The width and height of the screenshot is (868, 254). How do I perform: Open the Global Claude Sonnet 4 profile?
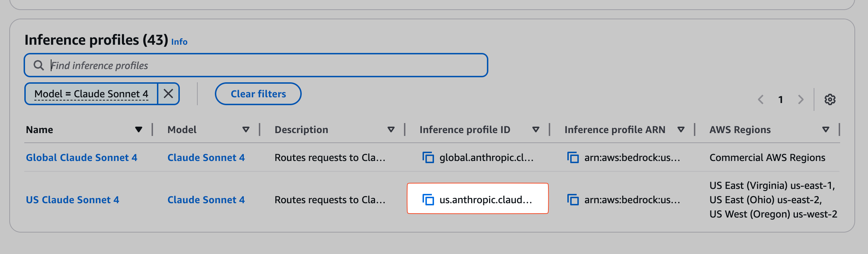[82, 157]
